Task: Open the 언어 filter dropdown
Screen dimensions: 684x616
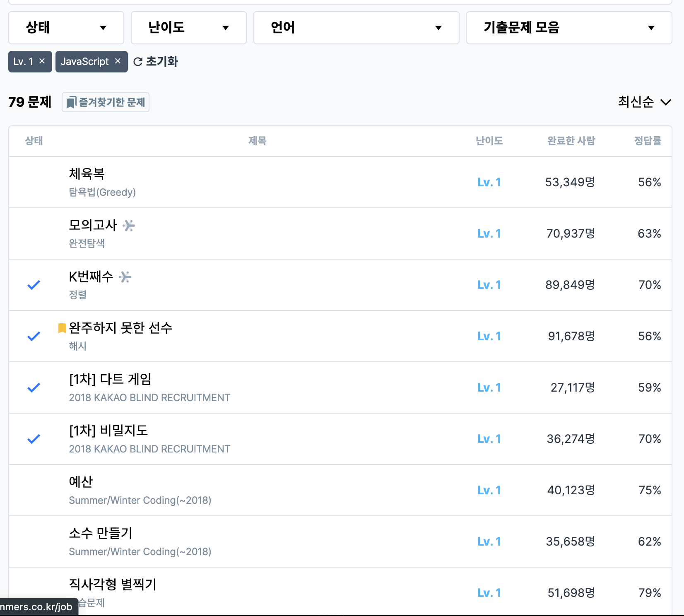Action: tap(356, 28)
